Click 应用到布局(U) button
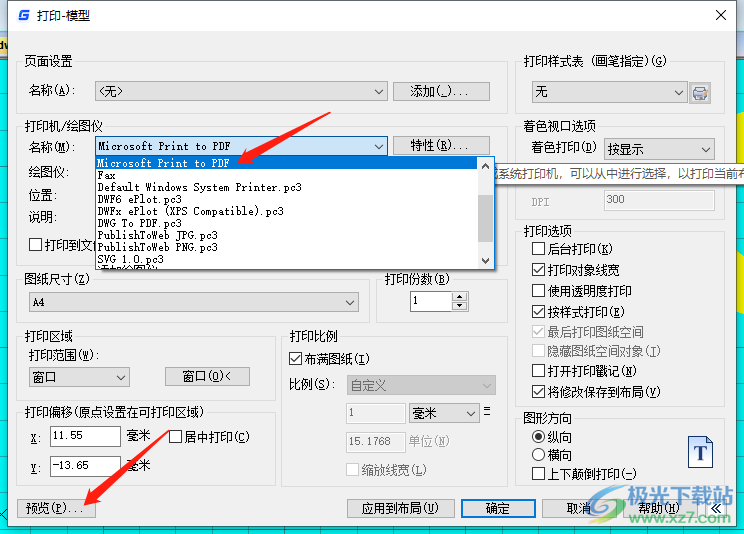The height and width of the screenshot is (534, 744). click(400, 508)
